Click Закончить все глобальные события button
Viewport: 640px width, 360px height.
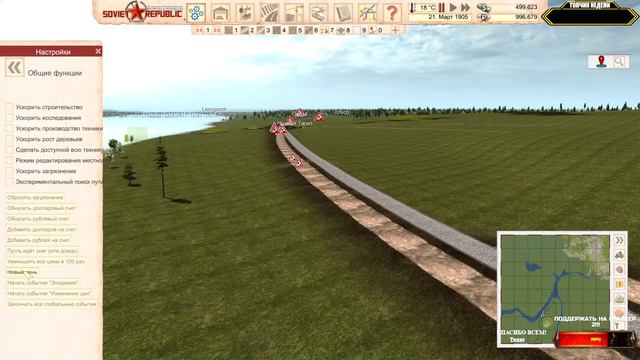click(x=51, y=304)
